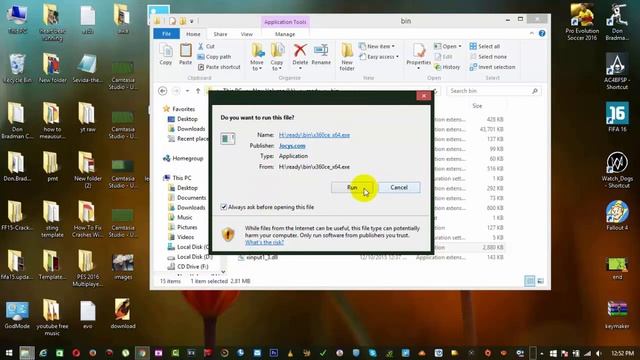Viewport: 640px width, 360px height.
Task: Click the Up one level arrow
Action: [198, 91]
